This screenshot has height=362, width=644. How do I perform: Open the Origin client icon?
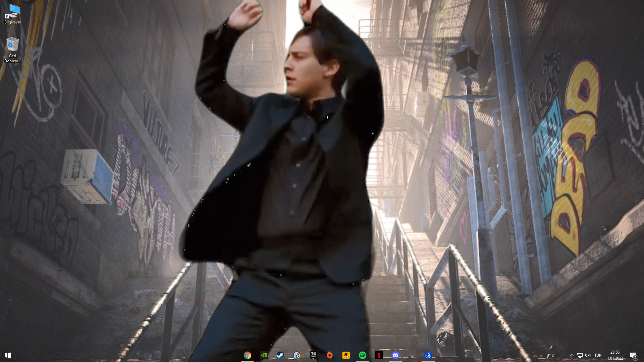[329, 355]
